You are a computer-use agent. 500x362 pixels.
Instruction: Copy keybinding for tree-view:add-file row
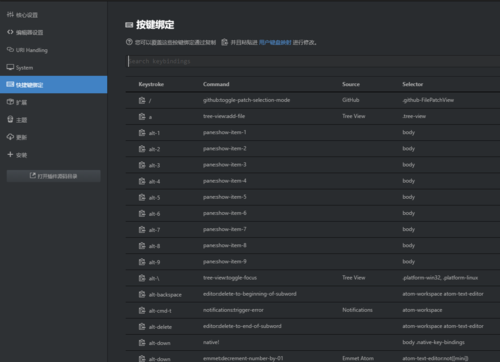point(142,116)
